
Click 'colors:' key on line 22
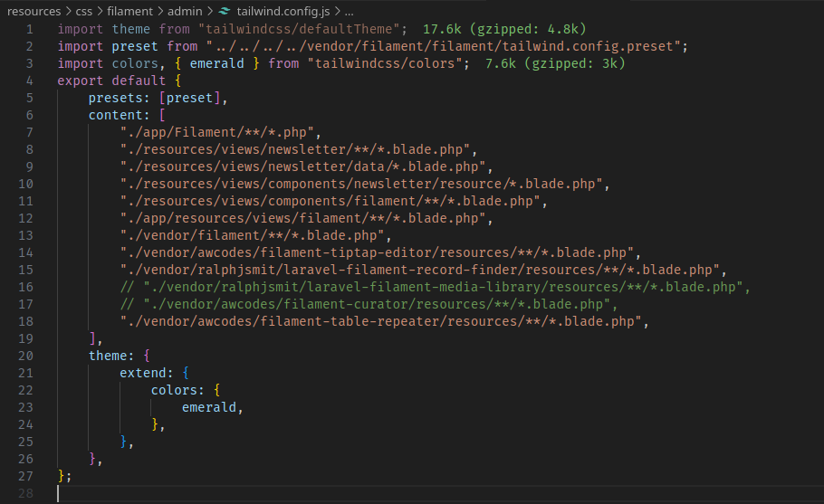pyautogui.click(x=177, y=391)
